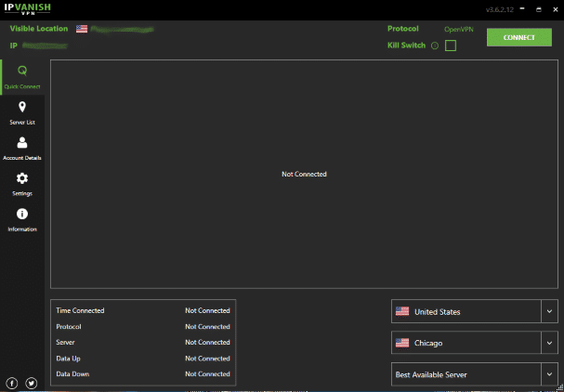
Task: Enable the Kill Switch checkbox
Action: point(451,46)
